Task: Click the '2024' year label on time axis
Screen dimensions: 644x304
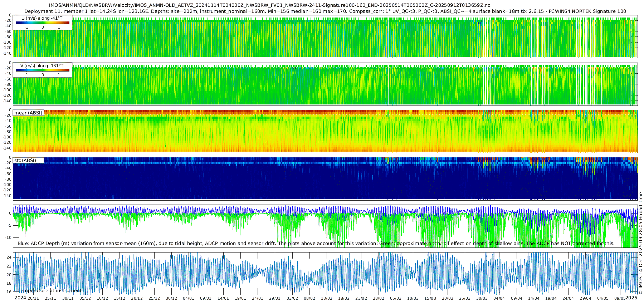Action: click(20, 298)
